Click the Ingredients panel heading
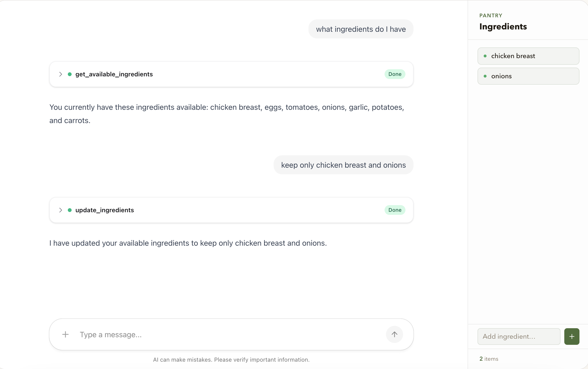Image resolution: width=588 pixels, height=369 pixels. (503, 27)
